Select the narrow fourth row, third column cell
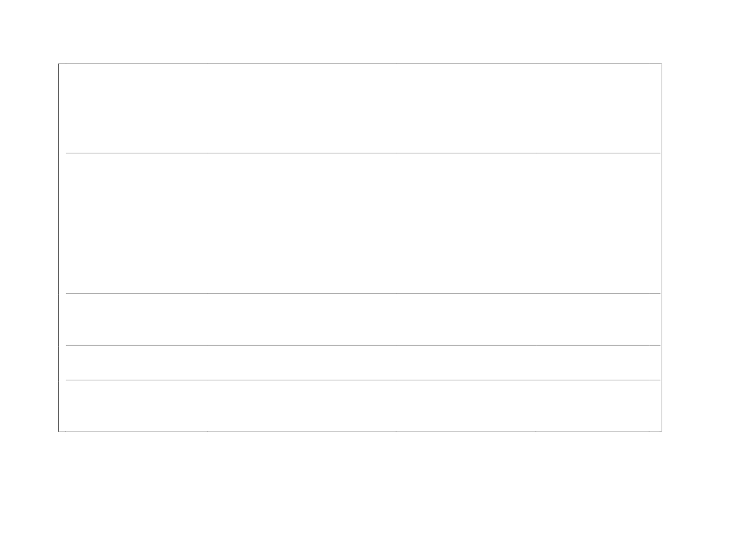 click(x=466, y=362)
